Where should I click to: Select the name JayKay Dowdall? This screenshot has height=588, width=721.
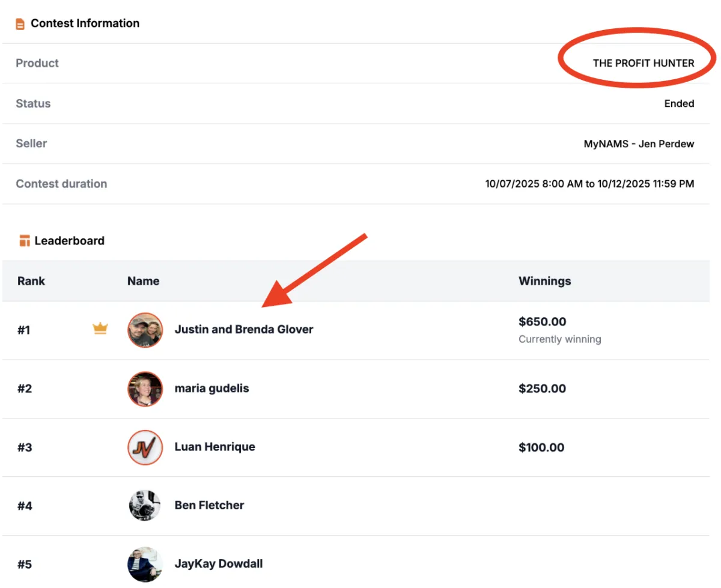219,564
